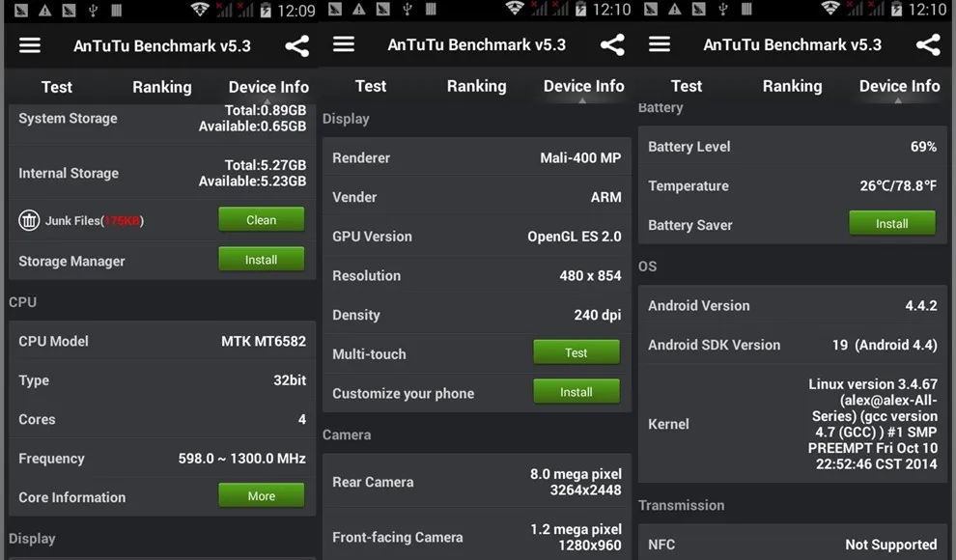Click the 32bit type value
Viewport: 956px width, 560px height.
[x=290, y=380]
